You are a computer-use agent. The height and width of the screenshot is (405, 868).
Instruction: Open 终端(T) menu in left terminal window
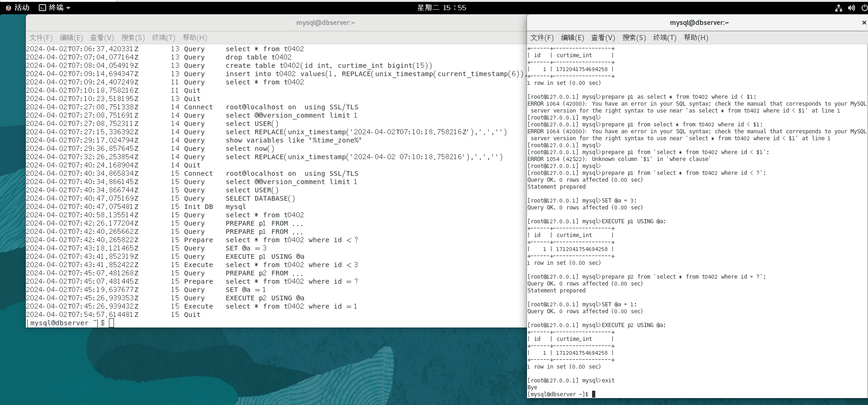[x=164, y=38]
